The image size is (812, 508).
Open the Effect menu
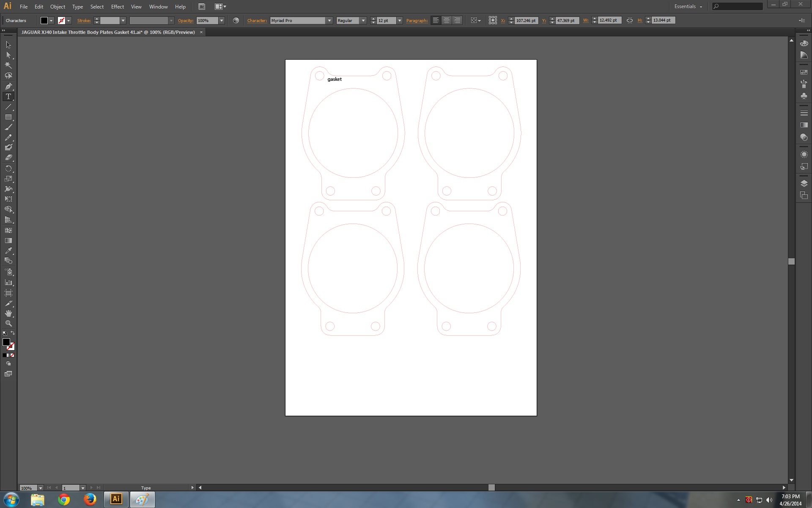[x=118, y=7]
